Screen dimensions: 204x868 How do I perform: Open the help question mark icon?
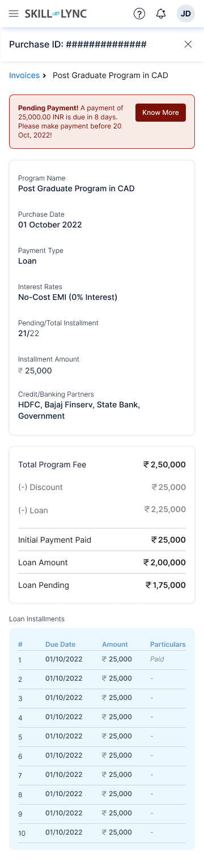[139, 14]
